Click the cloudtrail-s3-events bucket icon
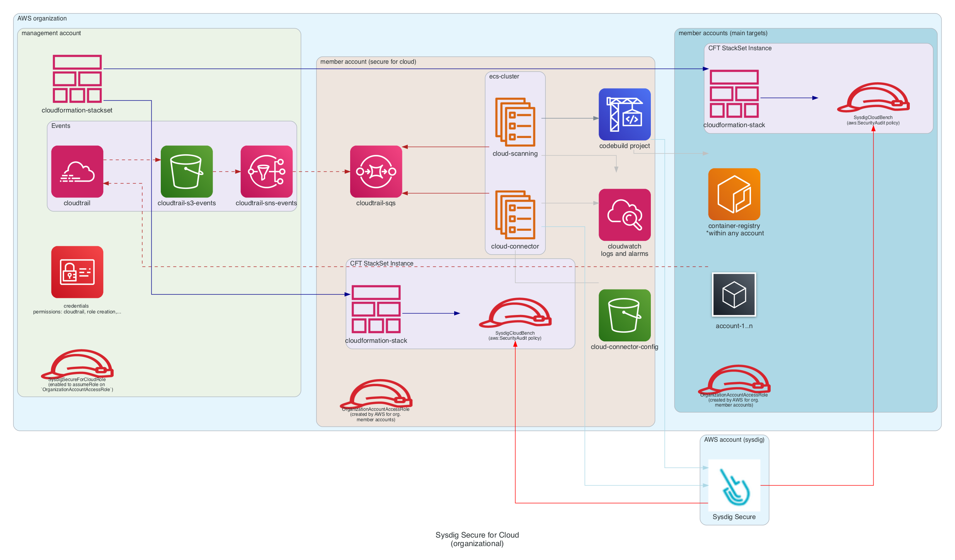 coord(186,171)
